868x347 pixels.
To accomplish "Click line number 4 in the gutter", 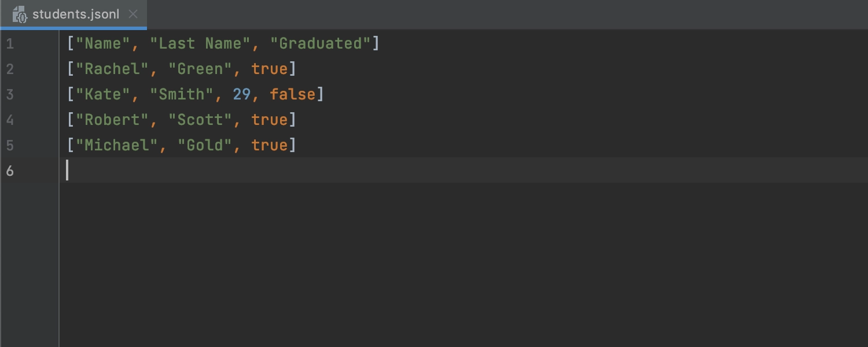I will tap(10, 120).
